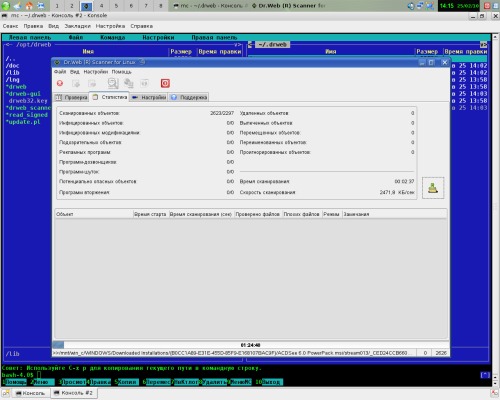Switch to the Поддержка tab

[189, 97]
